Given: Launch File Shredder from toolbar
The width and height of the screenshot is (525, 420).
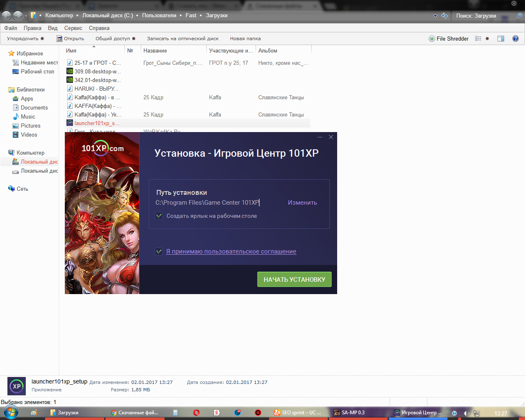Looking at the screenshot, I should click(449, 39).
